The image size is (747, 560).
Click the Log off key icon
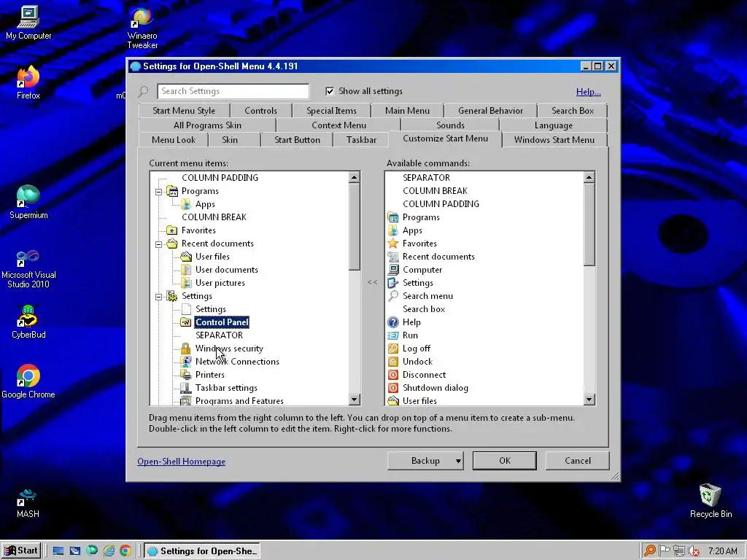point(393,349)
